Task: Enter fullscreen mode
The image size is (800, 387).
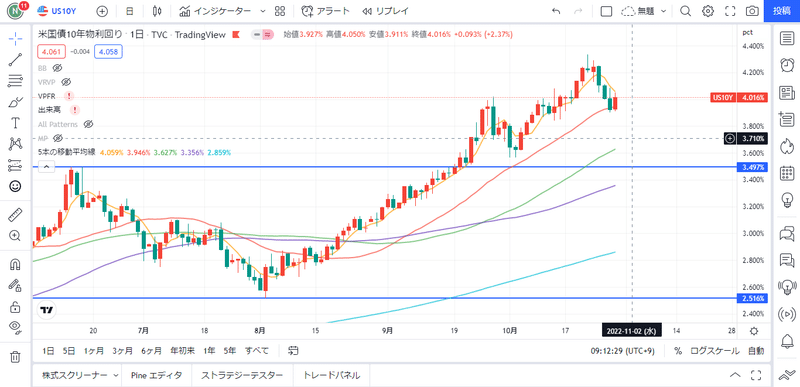Action: 730,11
